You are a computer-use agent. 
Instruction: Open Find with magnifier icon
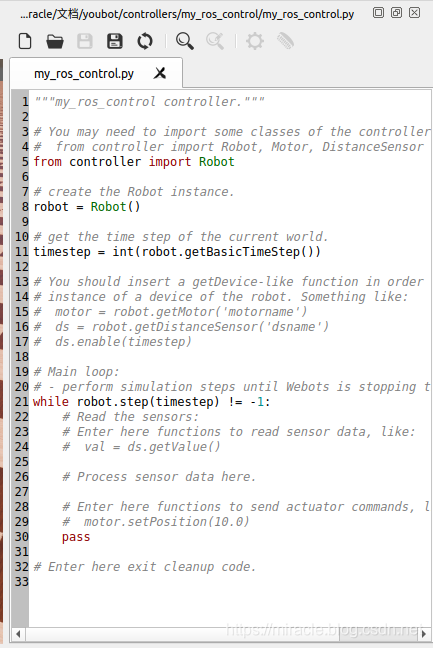(x=184, y=41)
